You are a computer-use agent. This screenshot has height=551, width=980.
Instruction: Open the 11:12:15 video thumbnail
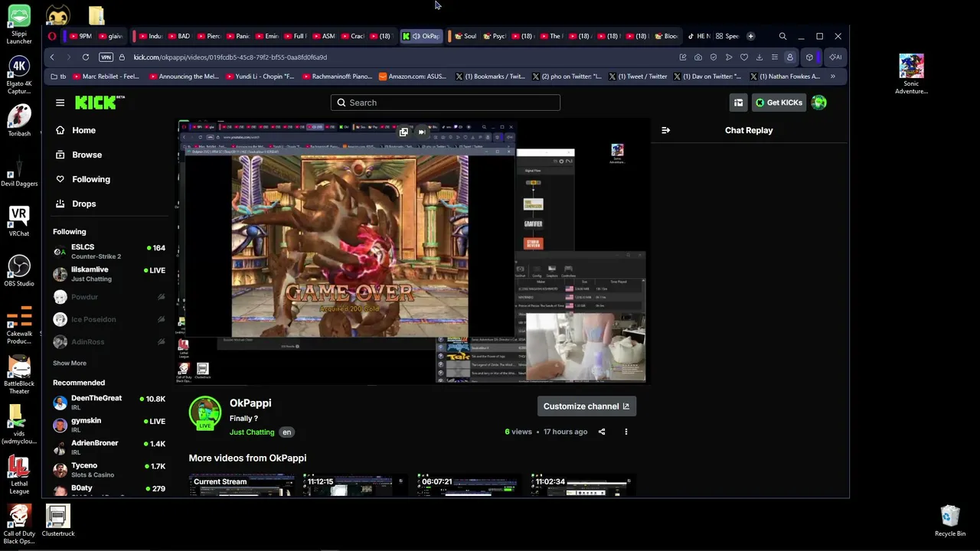point(355,485)
